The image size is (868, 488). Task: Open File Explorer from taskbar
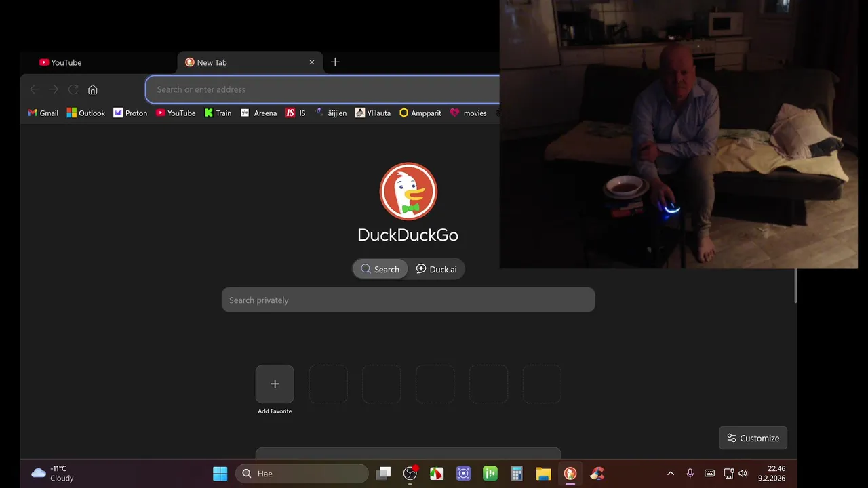point(543,474)
